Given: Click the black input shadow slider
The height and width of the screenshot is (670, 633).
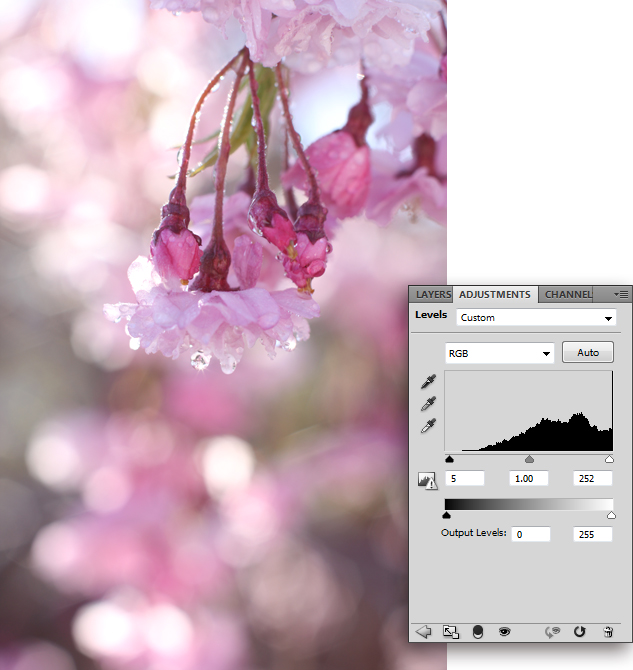Looking at the screenshot, I should click(449, 459).
